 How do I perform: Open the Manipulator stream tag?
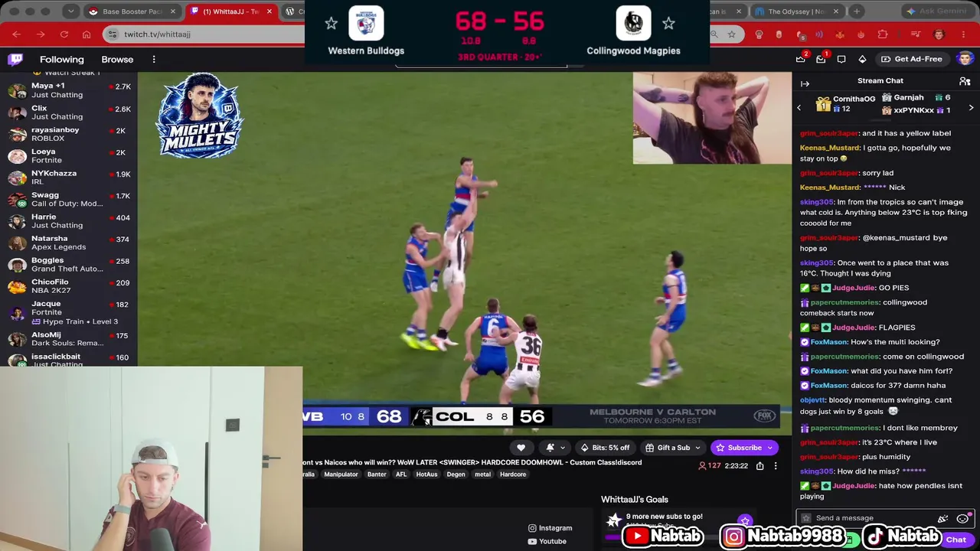341,474
